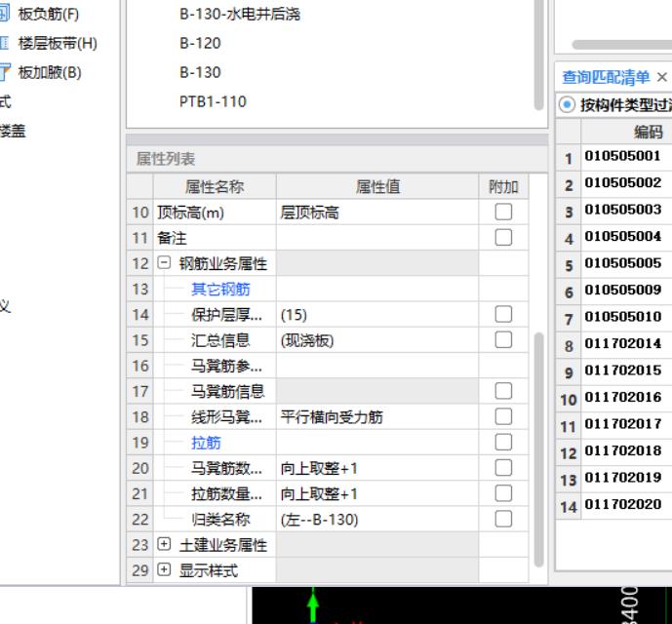Toggle 附加 checkbox for 汇总信息 row
Image resolution: width=672 pixels, height=624 pixels.
pyautogui.click(x=503, y=340)
